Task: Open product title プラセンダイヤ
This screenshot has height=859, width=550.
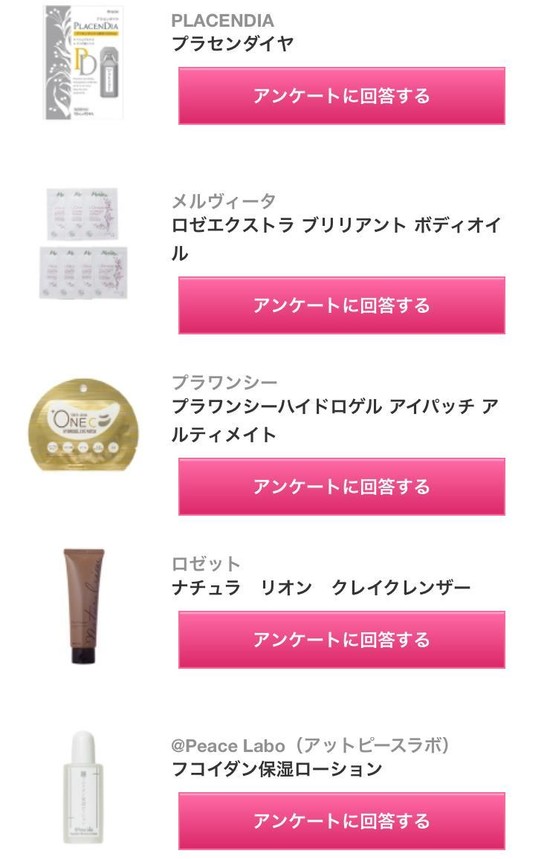Action: point(232,44)
